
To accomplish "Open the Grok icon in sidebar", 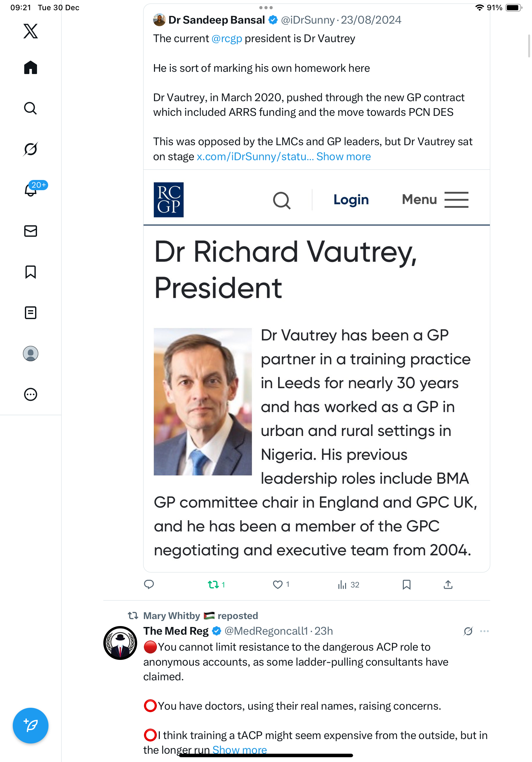I will click(x=31, y=149).
